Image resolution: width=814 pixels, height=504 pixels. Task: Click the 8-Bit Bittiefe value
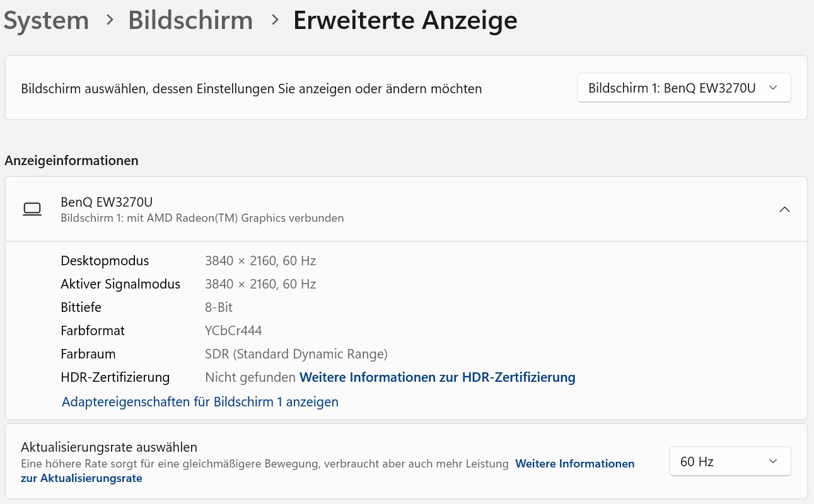pyautogui.click(x=219, y=307)
